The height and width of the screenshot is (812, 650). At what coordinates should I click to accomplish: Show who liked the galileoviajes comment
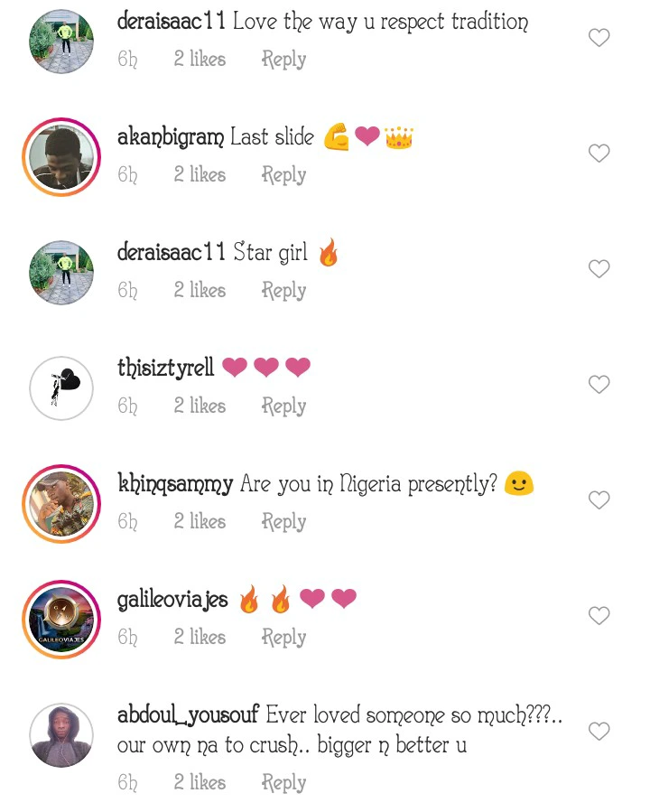coord(200,637)
